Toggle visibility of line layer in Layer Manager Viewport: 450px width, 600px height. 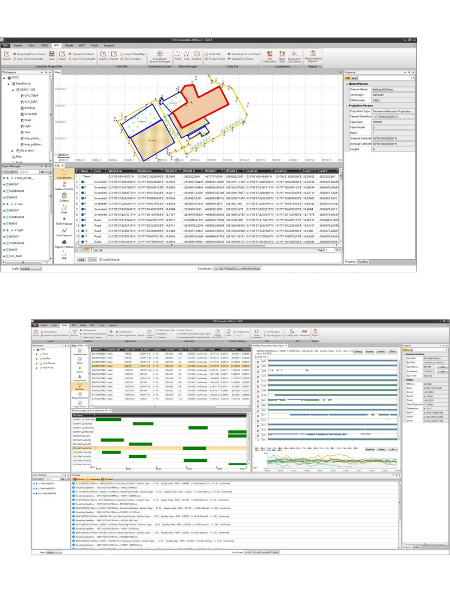[x=4, y=204]
